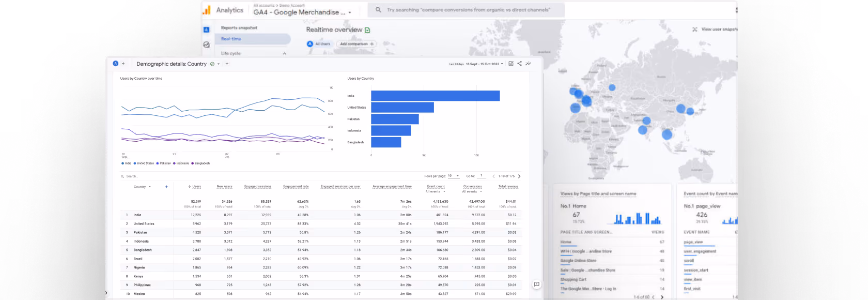
Task: Collapse the Life cycle section
Action: click(284, 53)
